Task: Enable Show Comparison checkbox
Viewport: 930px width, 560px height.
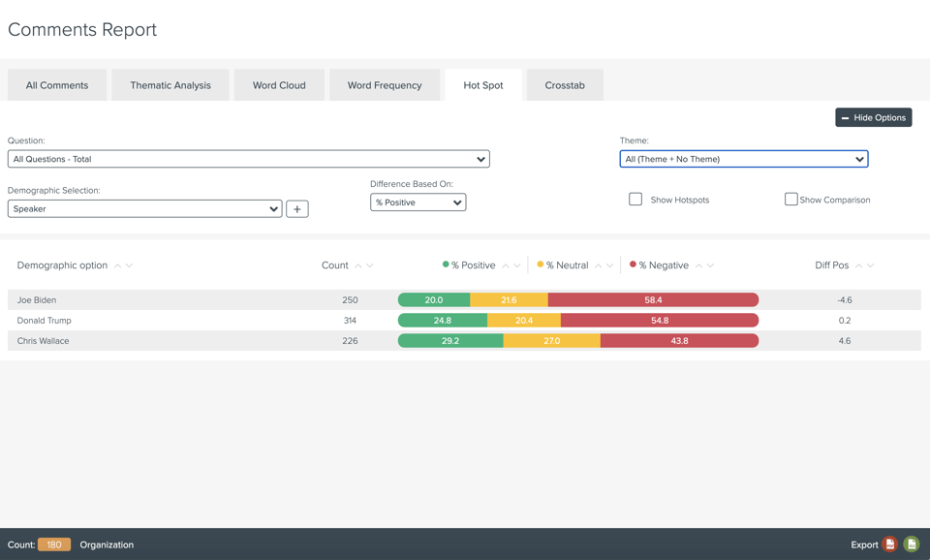Action: [791, 200]
